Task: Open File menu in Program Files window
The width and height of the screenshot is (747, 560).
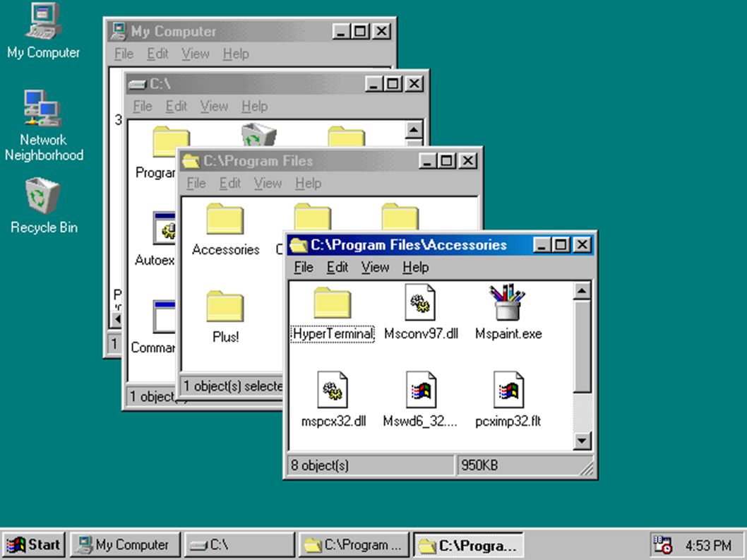Action: click(x=196, y=184)
